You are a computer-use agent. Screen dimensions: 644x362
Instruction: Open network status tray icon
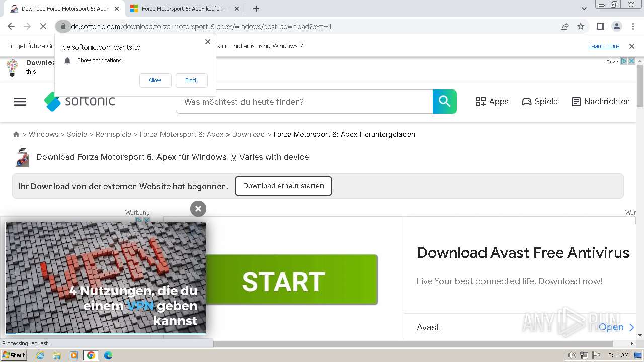(584, 355)
